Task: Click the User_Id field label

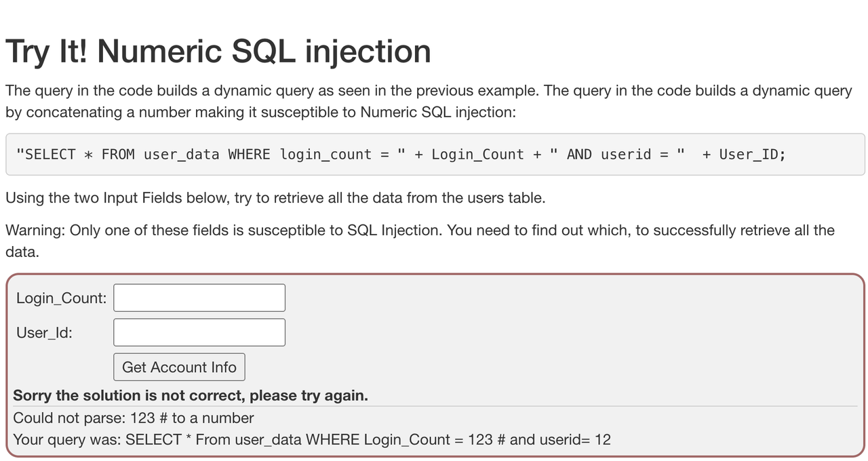Action: point(44,332)
